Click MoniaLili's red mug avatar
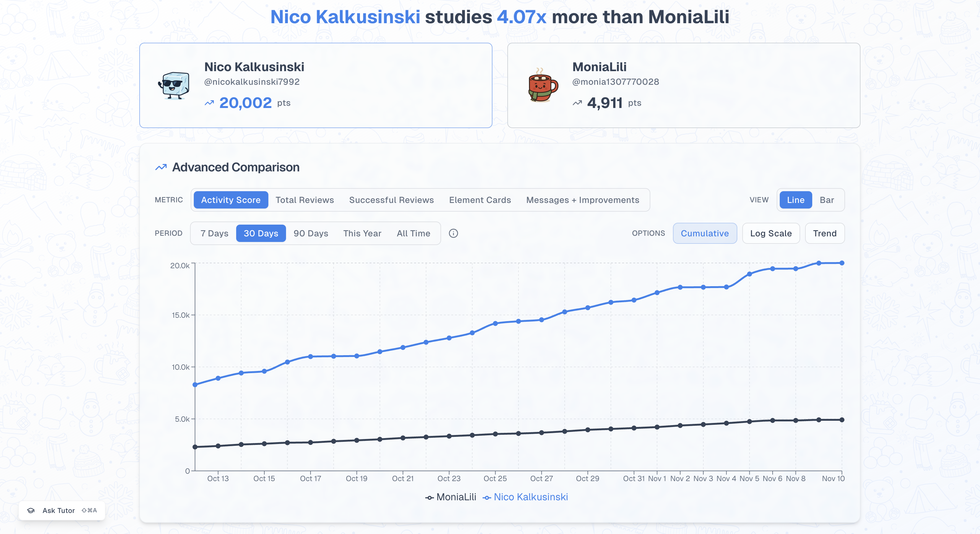The image size is (980, 534). tap(543, 85)
